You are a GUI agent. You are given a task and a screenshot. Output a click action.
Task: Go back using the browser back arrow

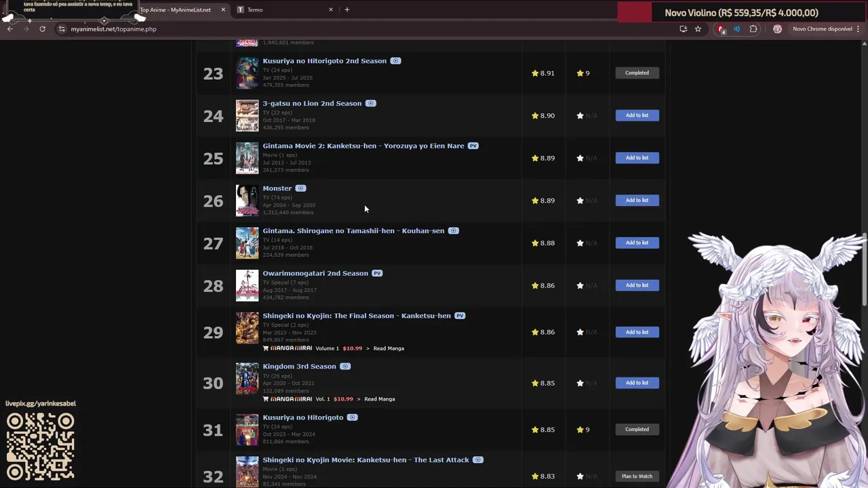click(9, 29)
